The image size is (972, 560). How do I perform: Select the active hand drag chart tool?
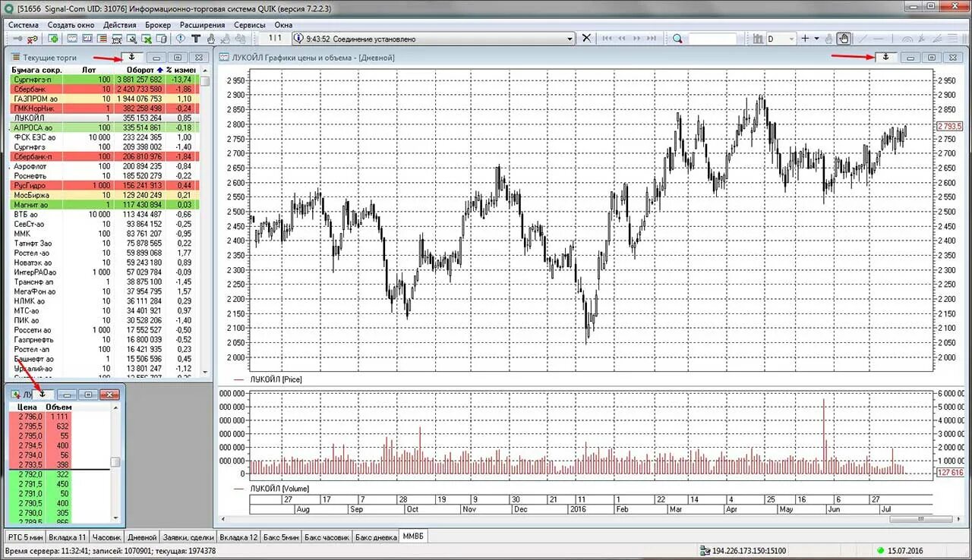[x=844, y=38]
